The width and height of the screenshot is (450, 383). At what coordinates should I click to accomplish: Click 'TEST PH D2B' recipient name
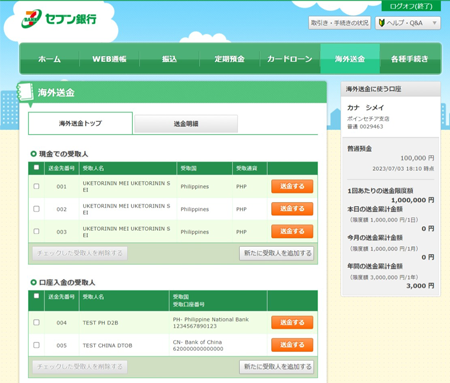(x=100, y=323)
